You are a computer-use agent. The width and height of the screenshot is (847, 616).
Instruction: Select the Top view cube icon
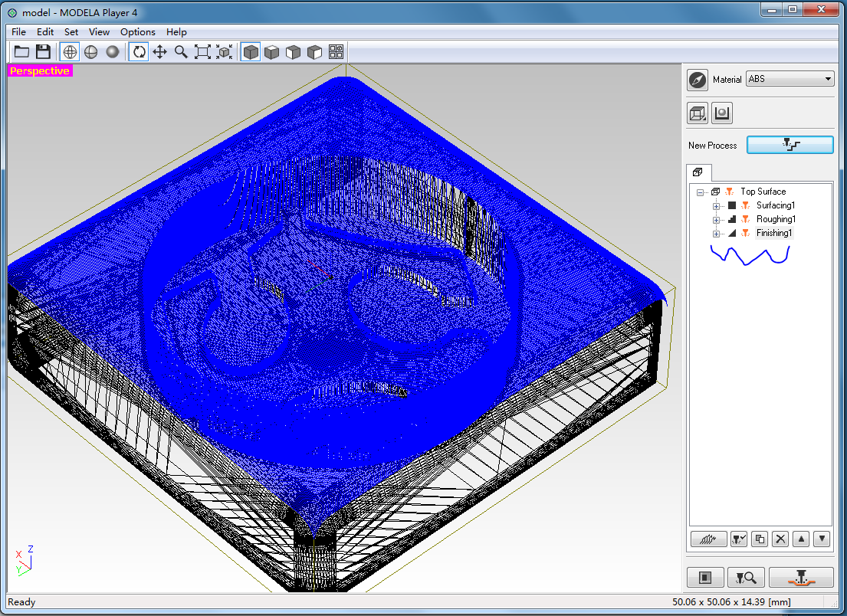[x=271, y=52]
